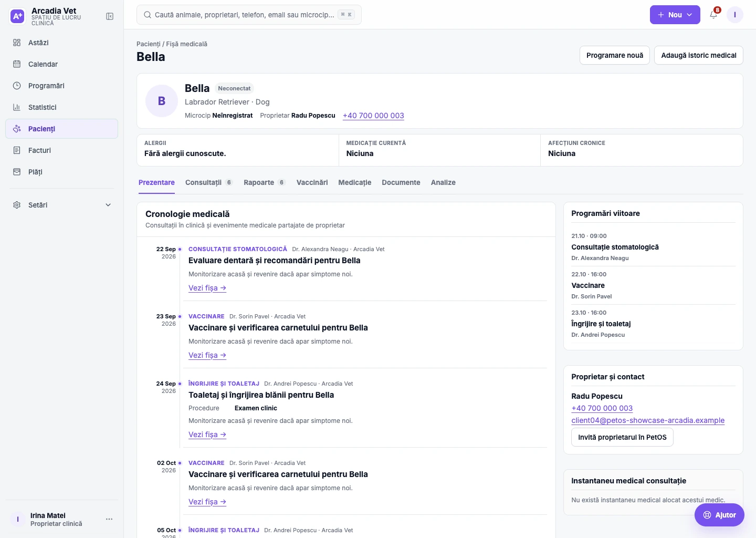This screenshot has height=538, width=756.
Task: Click the Programare nouă button
Action: click(615, 55)
